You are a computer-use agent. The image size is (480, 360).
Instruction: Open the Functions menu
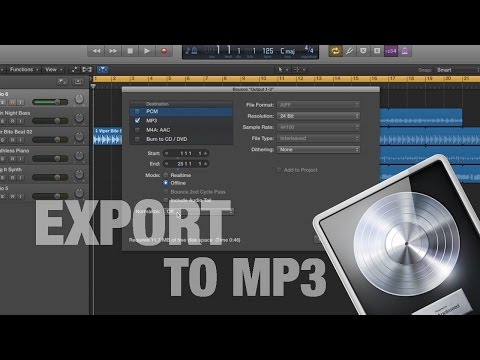(x=24, y=69)
